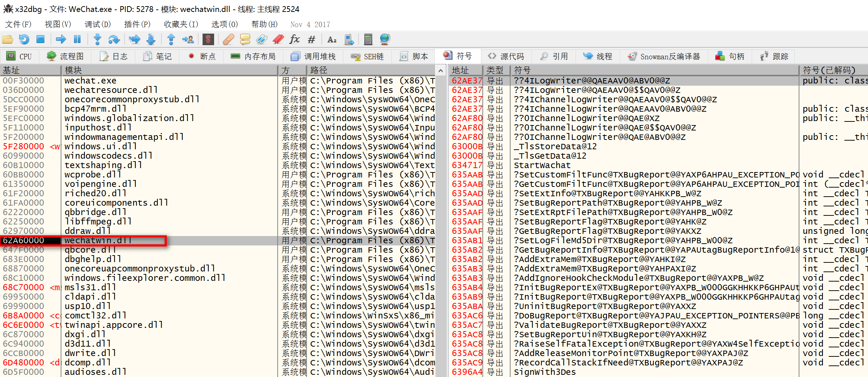Switch to the 句柄 tab
The height and width of the screenshot is (377, 868).
click(x=730, y=56)
